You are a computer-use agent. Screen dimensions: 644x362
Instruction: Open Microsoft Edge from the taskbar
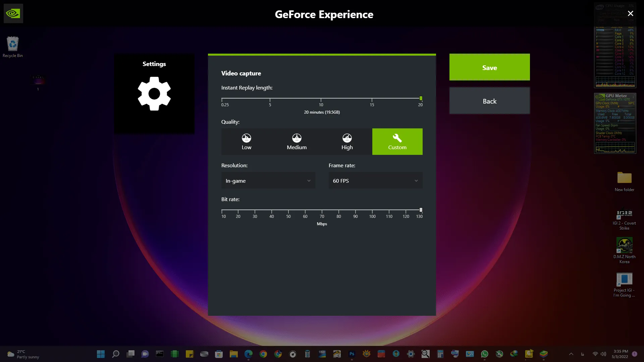coord(248,354)
